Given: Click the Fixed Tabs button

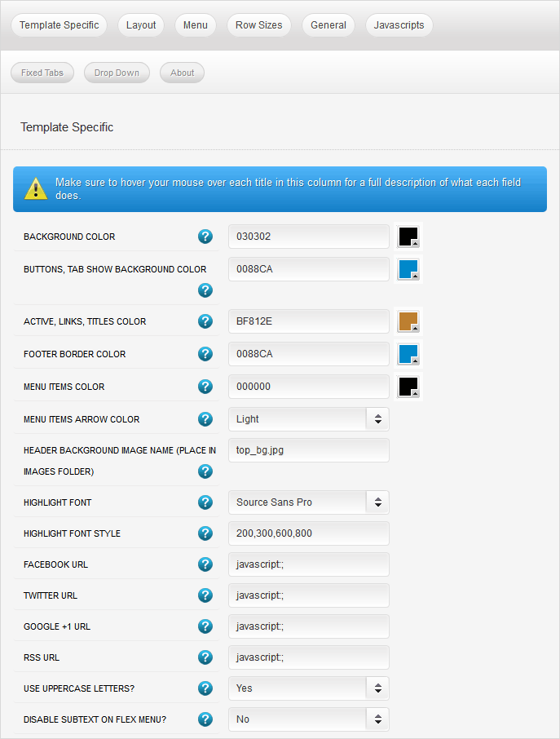Looking at the screenshot, I should tap(42, 73).
